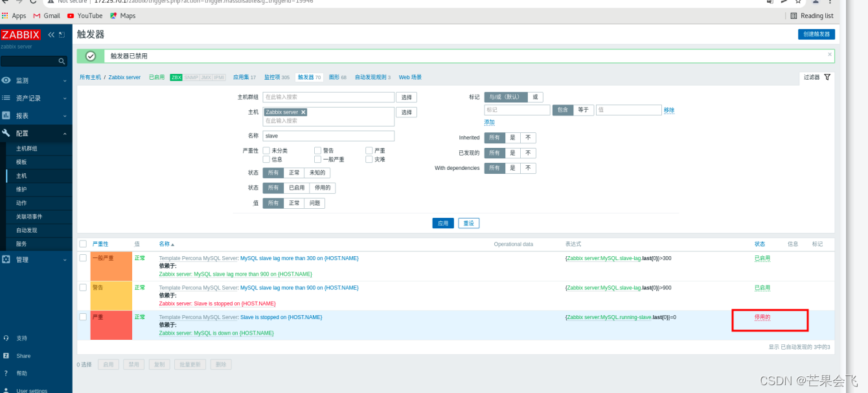868x393 pixels.
Task: Click the 管理 gear icon in sidebar
Action: pyautogui.click(x=6, y=259)
